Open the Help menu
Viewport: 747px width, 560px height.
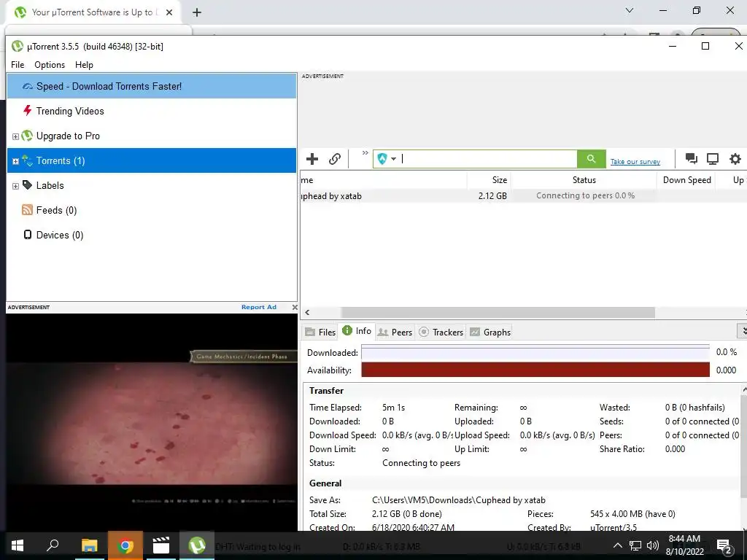click(x=85, y=65)
